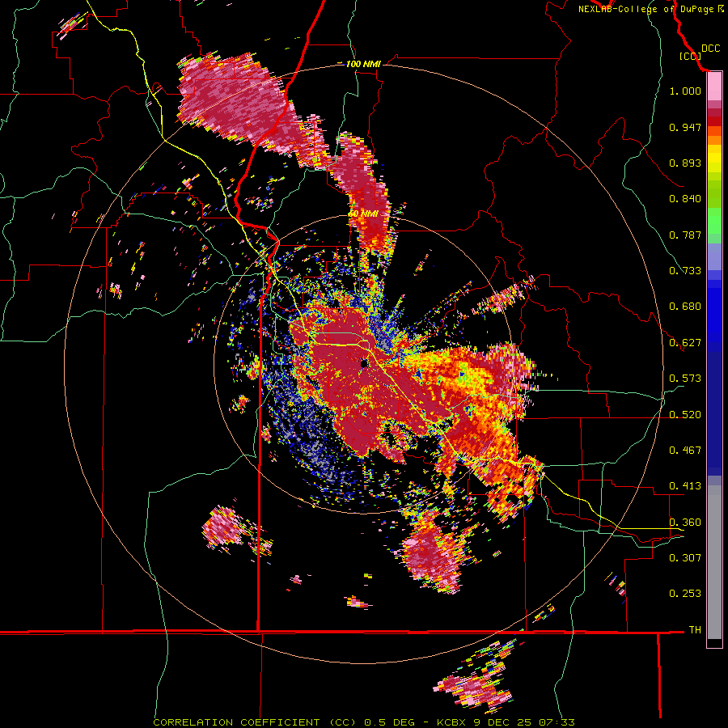Click the 0.840 legend value
728x728 pixels.
click(685, 199)
